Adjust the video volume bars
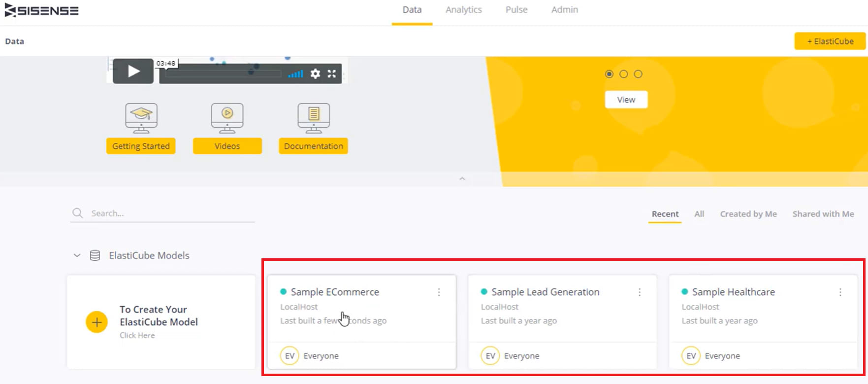 (x=295, y=74)
